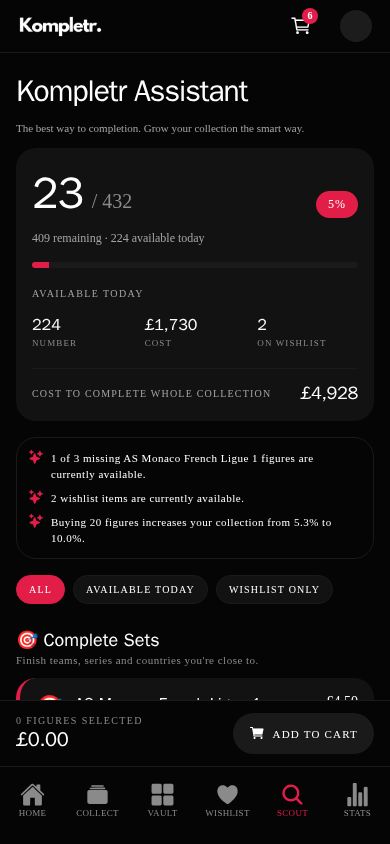Viewport: 390px width, 844px height.
Task: Click the 5% completion badge
Action: tap(337, 205)
